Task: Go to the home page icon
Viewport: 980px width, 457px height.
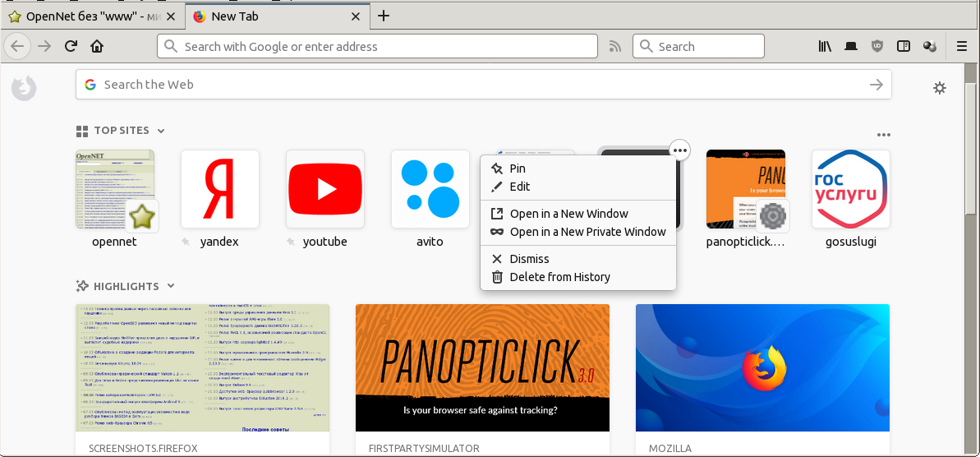Action: pyautogui.click(x=97, y=46)
